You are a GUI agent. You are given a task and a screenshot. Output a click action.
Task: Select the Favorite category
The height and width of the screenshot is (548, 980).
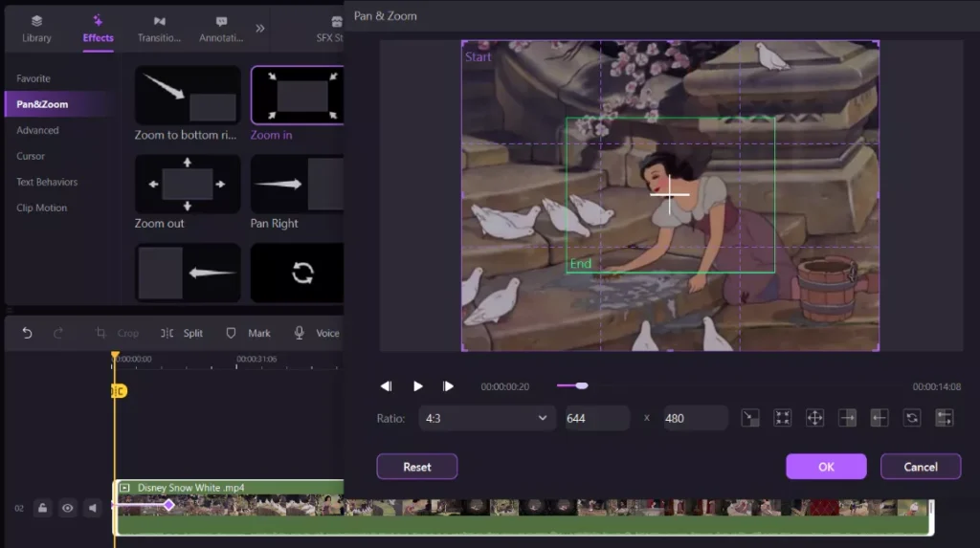pyautogui.click(x=33, y=78)
